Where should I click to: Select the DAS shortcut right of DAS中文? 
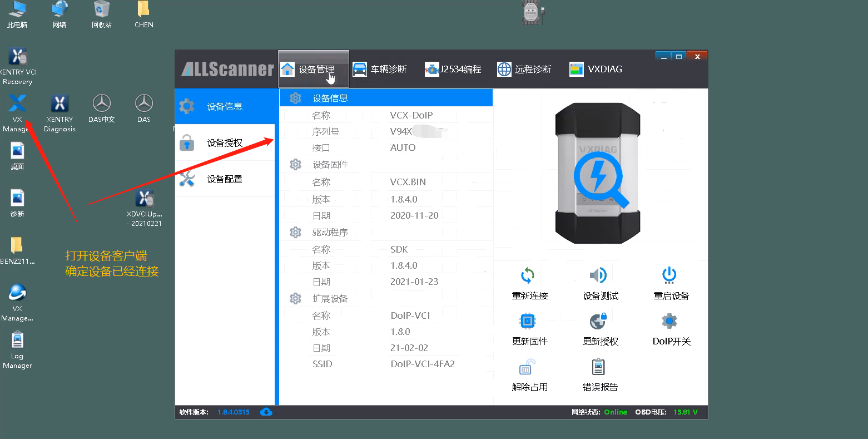coord(144,109)
